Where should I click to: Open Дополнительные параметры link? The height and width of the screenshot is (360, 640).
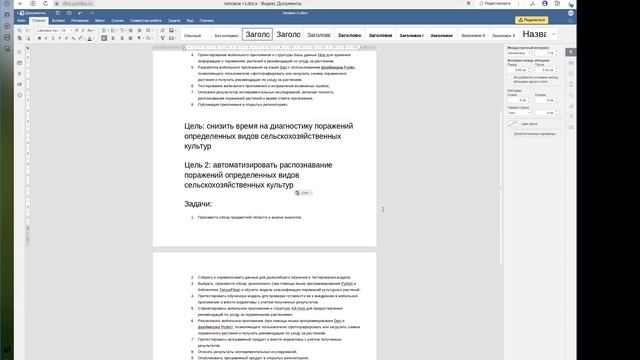click(x=534, y=134)
